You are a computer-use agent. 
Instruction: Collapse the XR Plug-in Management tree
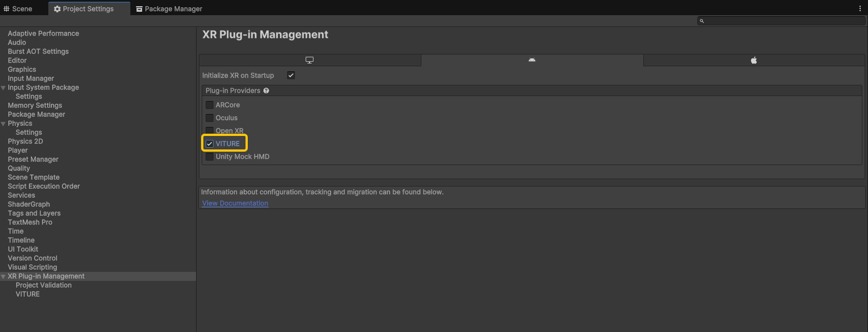pyautogui.click(x=3, y=276)
